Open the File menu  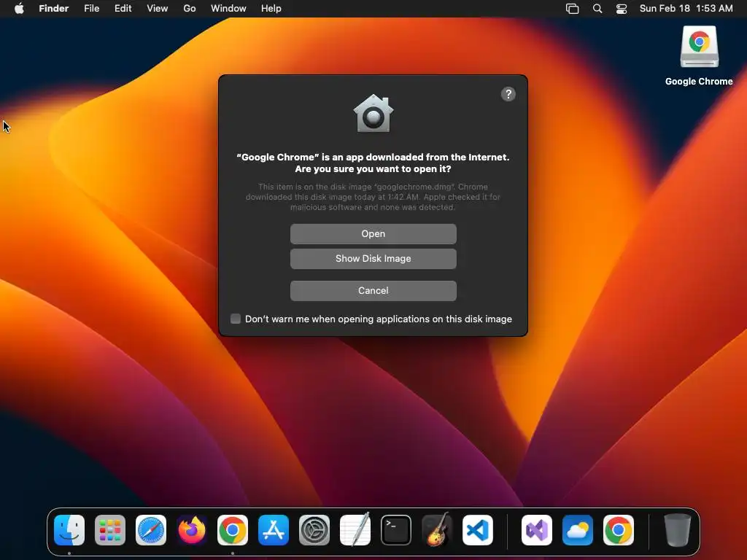coord(91,9)
